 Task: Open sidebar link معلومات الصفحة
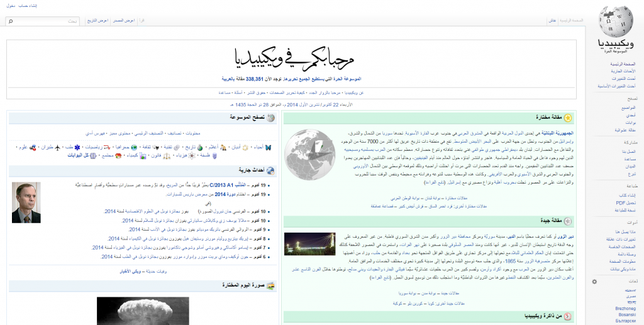[x=623, y=262]
